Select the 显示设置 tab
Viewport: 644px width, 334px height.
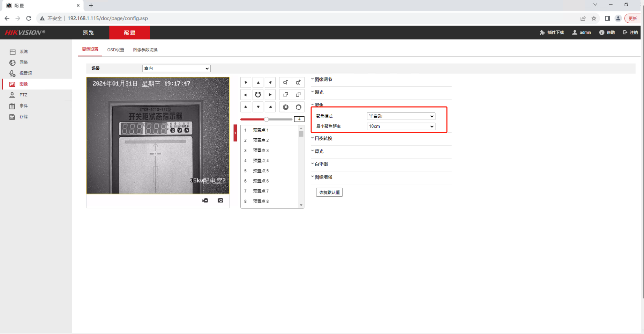pos(90,49)
